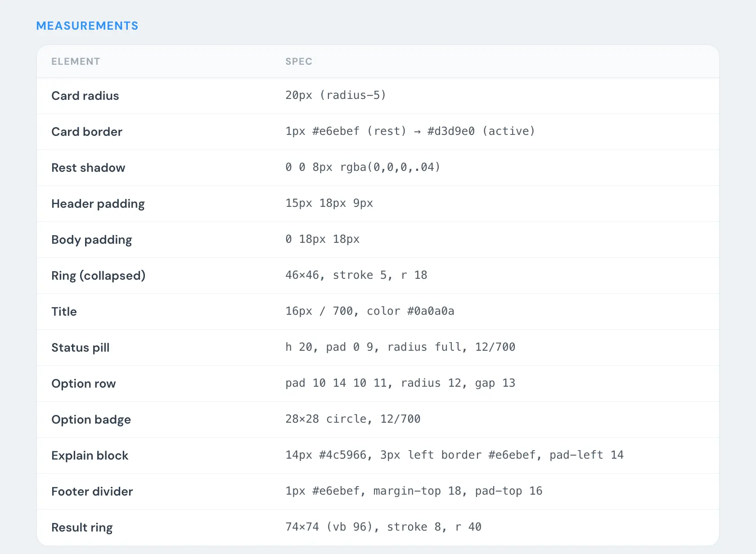Select the Option badge row label
The image size is (756, 554).
point(91,420)
